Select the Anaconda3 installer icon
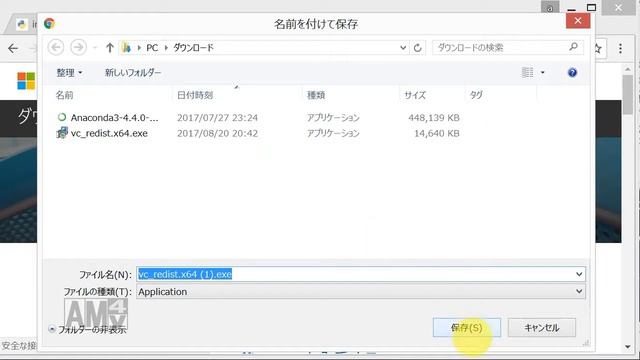Screen dimensions: 640x360 coord(62,118)
